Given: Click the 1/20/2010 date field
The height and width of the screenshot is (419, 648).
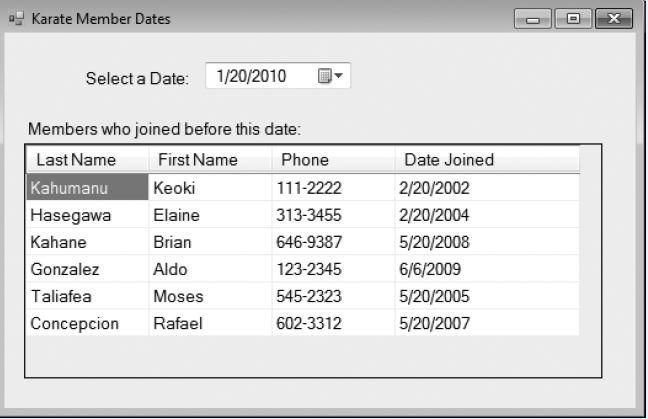Looking at the screenshot, I should (278, 76).
